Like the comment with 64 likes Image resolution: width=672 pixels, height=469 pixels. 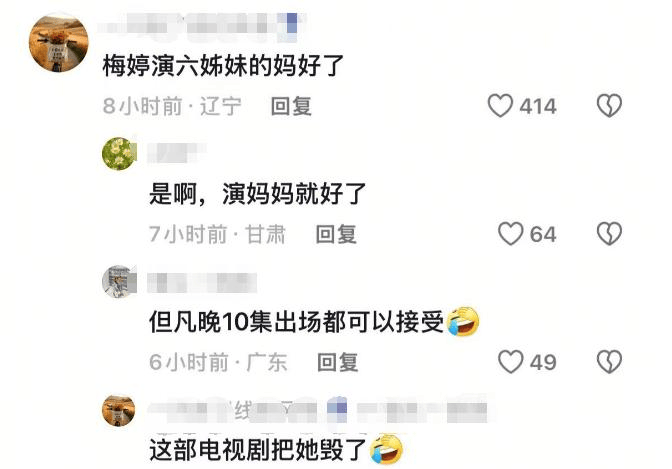[510, 234]
